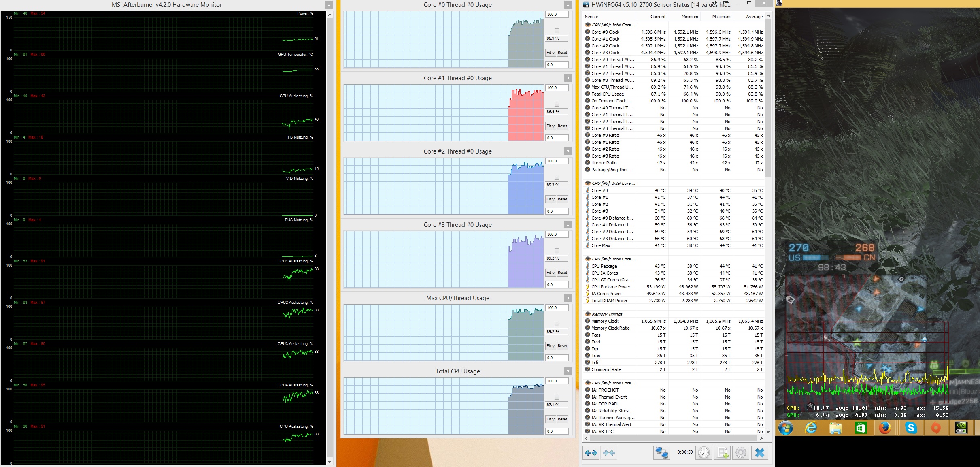
Task: Toggle the checkbox in Total CPU Usage graph
Action: pyautogui.click(x=557, y=397)
